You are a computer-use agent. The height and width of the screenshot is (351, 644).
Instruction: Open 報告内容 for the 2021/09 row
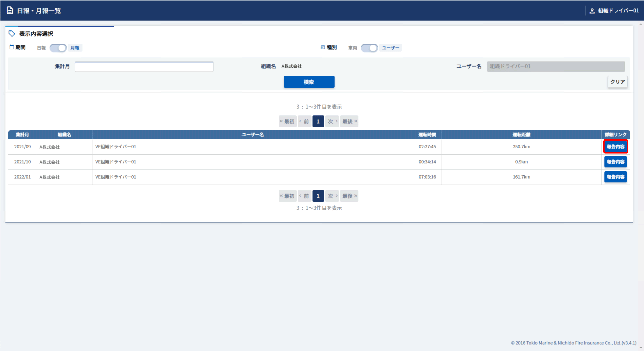(x=615, y=147)
